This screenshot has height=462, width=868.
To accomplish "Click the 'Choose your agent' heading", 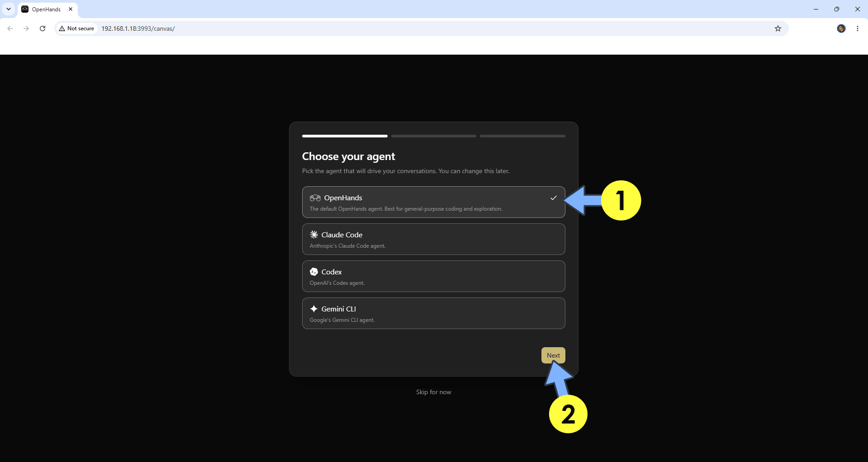I will click(348, 156).
